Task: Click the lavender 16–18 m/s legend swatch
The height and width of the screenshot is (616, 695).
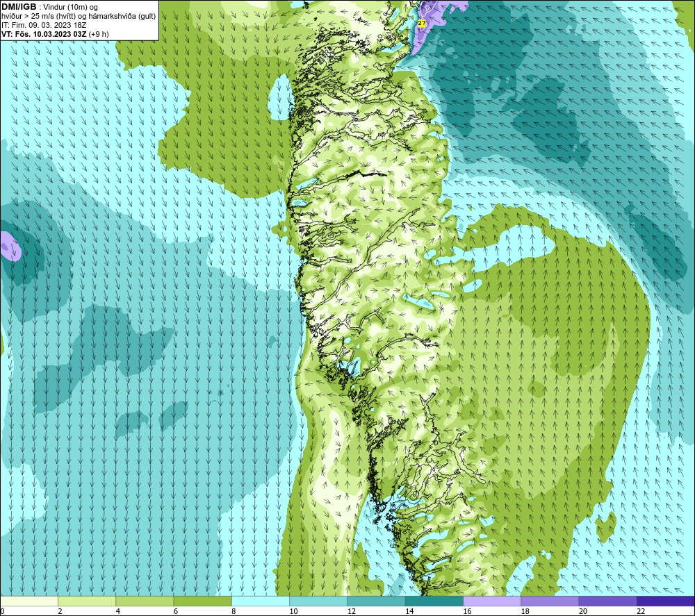Action: pos(492,601)
